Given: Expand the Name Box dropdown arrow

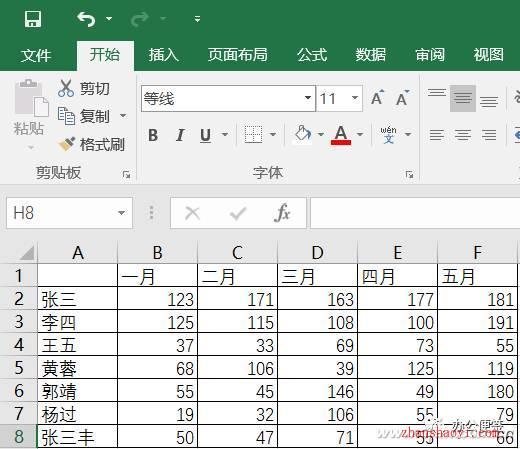Looking at the screenshot, I should pos(122,213).
